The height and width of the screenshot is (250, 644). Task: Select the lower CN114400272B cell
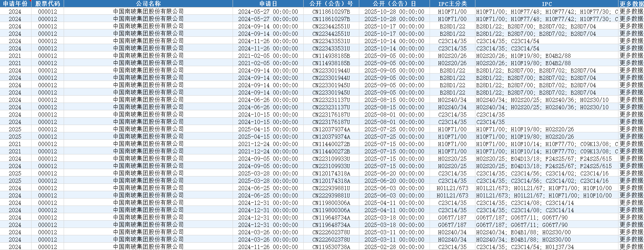331,151
